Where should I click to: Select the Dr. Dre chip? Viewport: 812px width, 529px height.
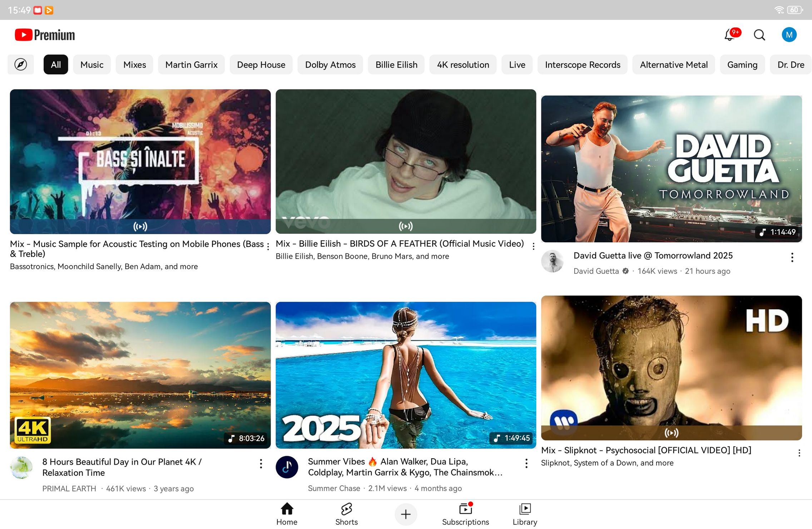tap(791, 65)
